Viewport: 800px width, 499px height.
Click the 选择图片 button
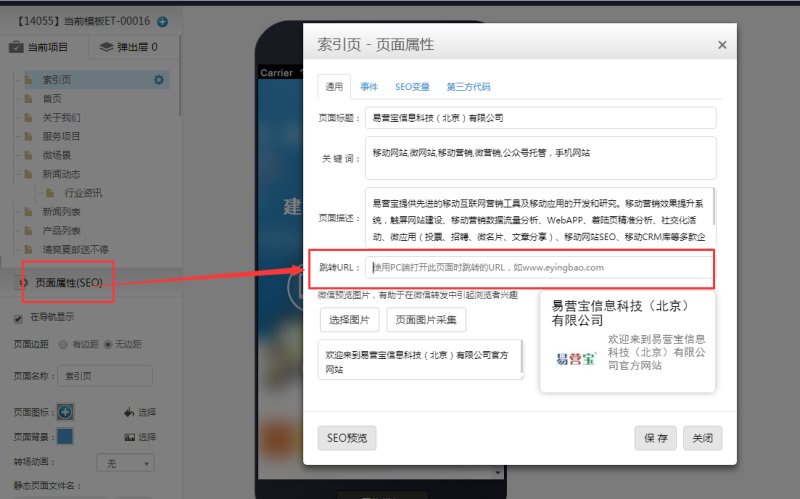coord(349,320)
